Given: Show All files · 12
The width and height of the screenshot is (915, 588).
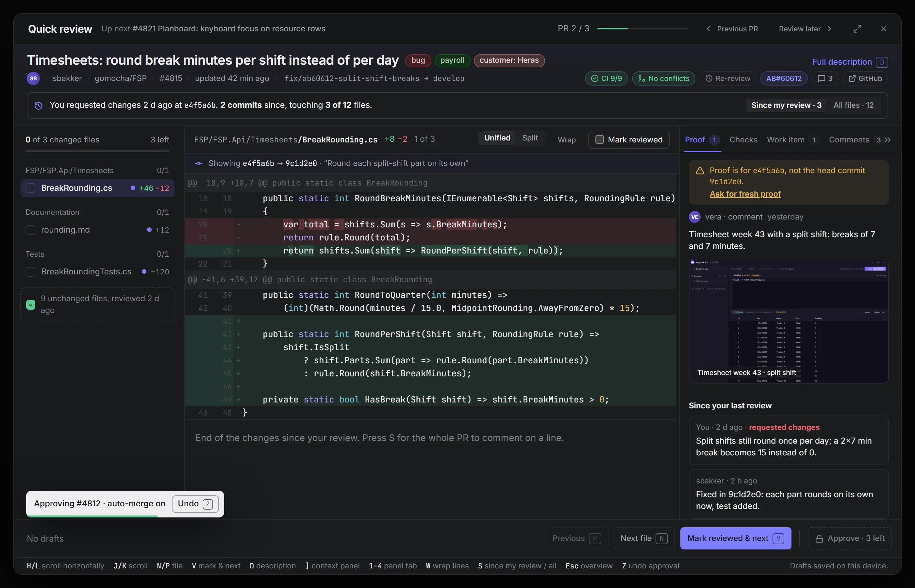Looking at the screenshot, I should pos(853,106).
